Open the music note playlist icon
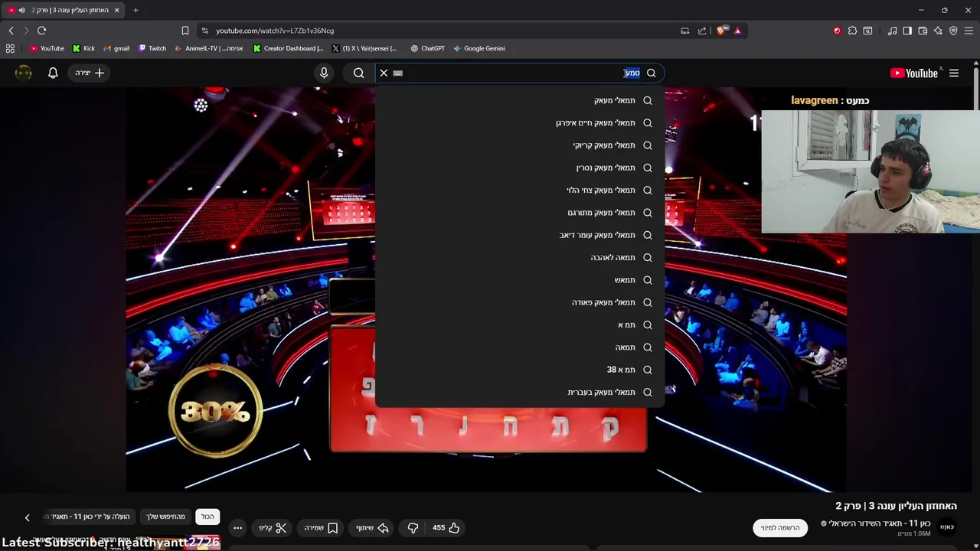Viewport: 980px width, 551px height. 892,31
